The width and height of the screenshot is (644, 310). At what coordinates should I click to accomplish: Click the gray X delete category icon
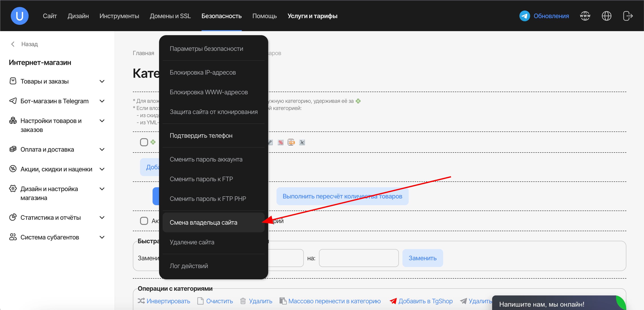click(302, 142)
